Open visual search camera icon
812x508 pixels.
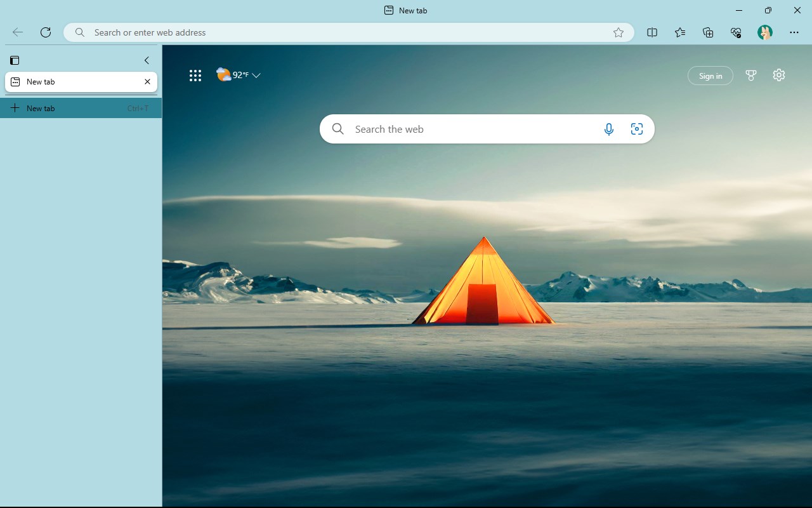[x=637, y=129]
